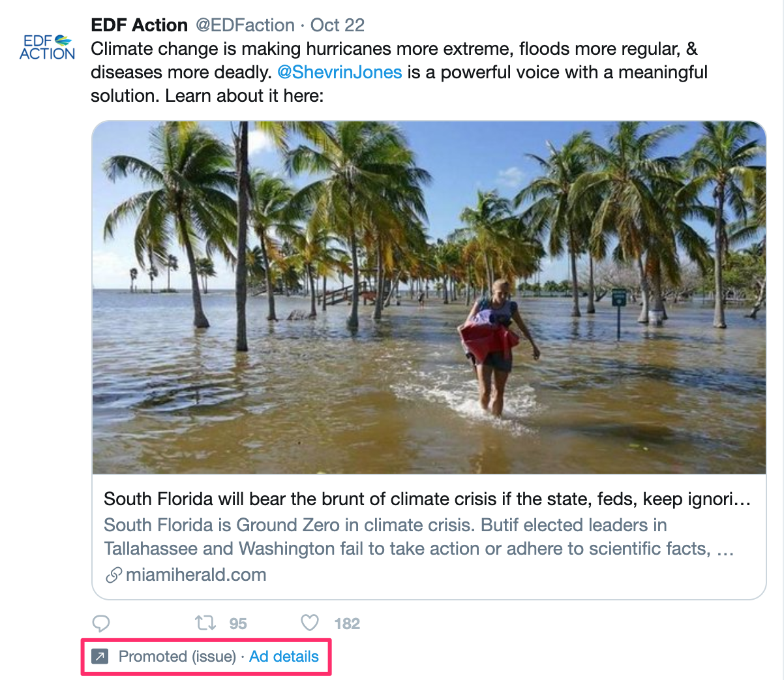
Task: Click the chain link icon beside miamiherald.com
Action: coord(113,575)
